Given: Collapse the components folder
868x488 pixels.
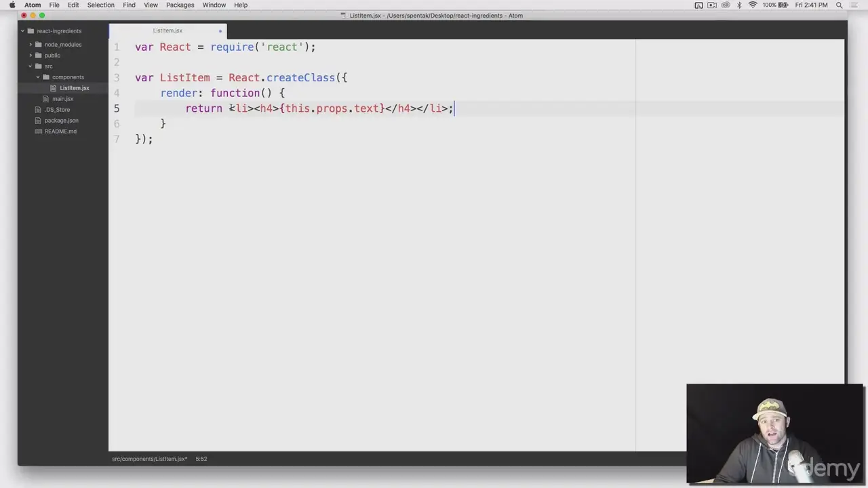Looking at the screenshot, I should [38, 77].
